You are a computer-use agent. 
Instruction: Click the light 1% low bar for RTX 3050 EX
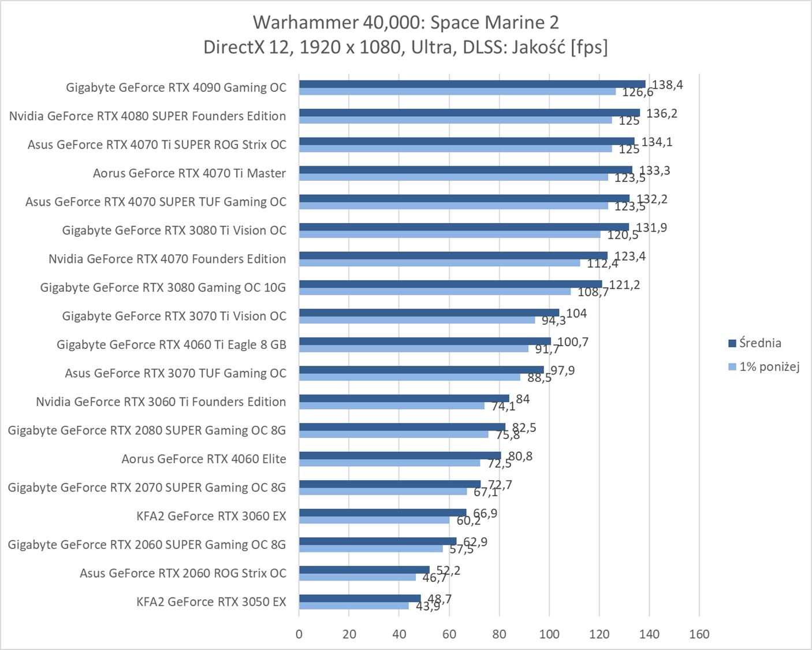click(353, 606)
